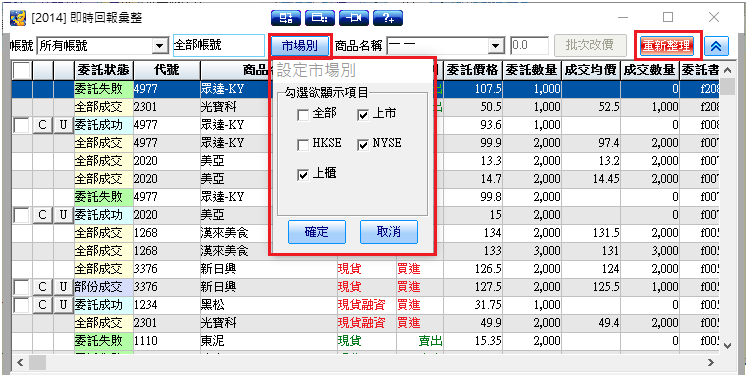Screen dimensions: 747x376
Task: Click the red 重新整理 refresh button
Action: pyautogui.click(x=667, y=46)
